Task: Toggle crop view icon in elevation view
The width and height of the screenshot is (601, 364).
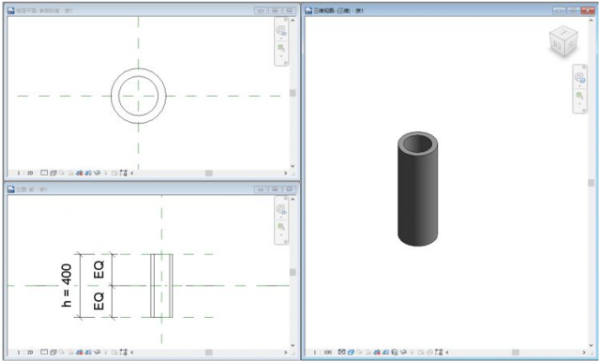Action: coord(79,351)
